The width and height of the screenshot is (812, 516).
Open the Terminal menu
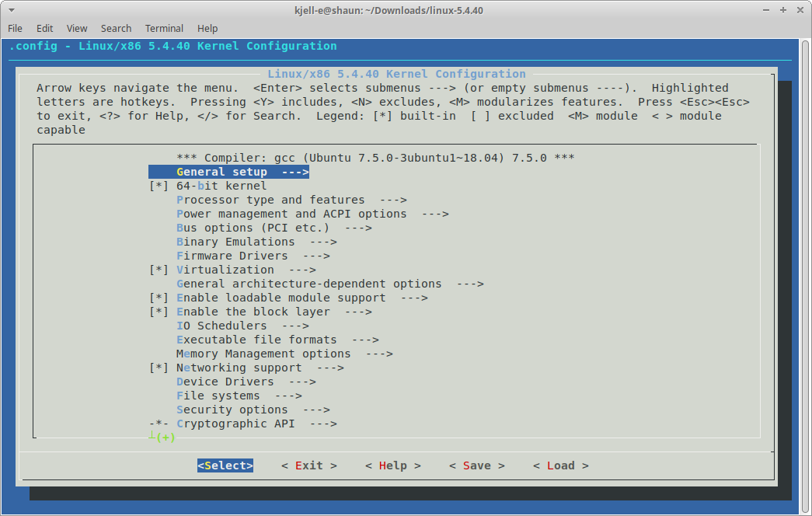(x=164, y=28)
